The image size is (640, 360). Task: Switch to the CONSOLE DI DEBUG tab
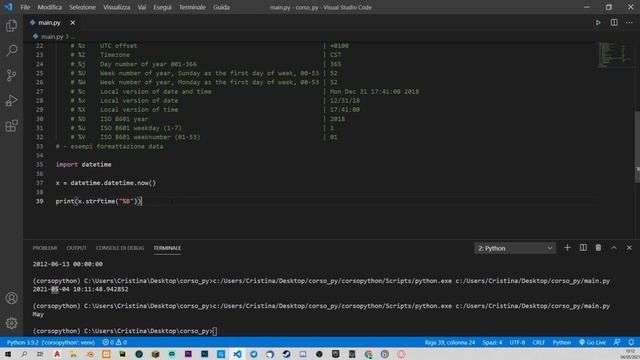(x=120, y=248)
